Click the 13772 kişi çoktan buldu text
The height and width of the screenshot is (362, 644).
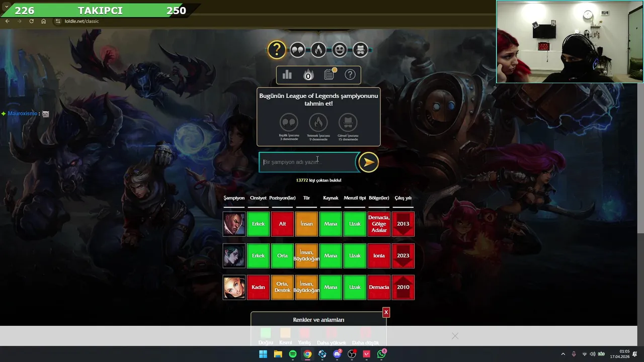(x=318, y=180)
